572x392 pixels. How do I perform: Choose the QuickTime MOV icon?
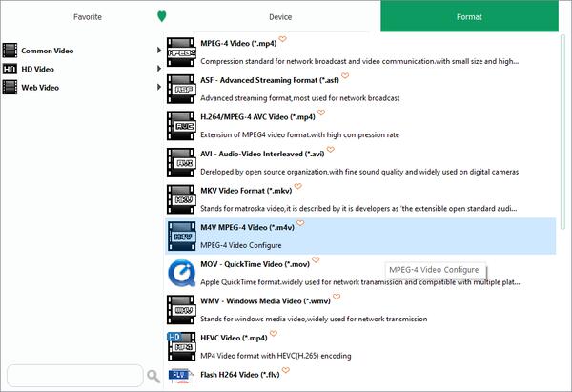[x=181, y=273]
